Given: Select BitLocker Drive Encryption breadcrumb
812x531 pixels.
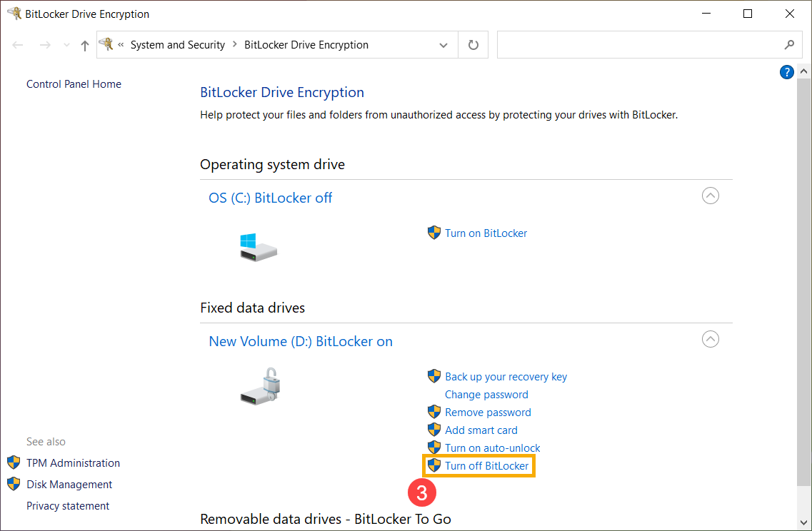Looking at the screenshot, I should click(x=306, y=45).
